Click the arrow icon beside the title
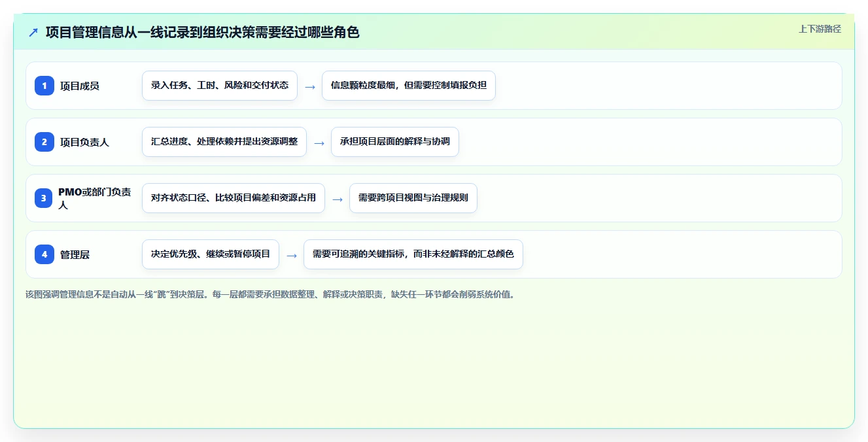Viewport: 868px width, 442px height. (x=33, y=32)
